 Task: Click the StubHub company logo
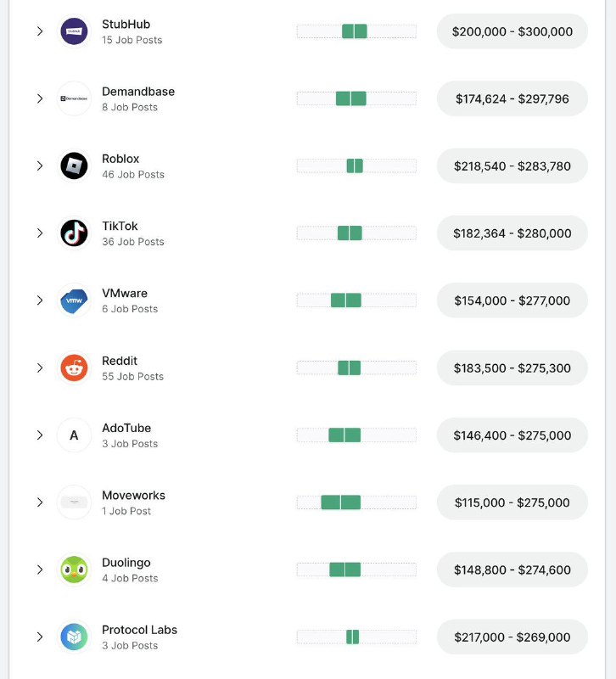pyautogui.click(x=74, y=31)
